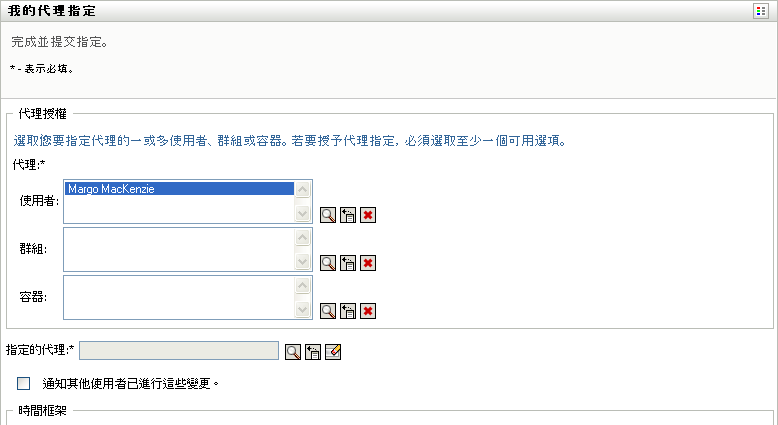Click the search icon for 容器 list
The height and width of the screenshot is (425, 778).
tap(327, 311)
